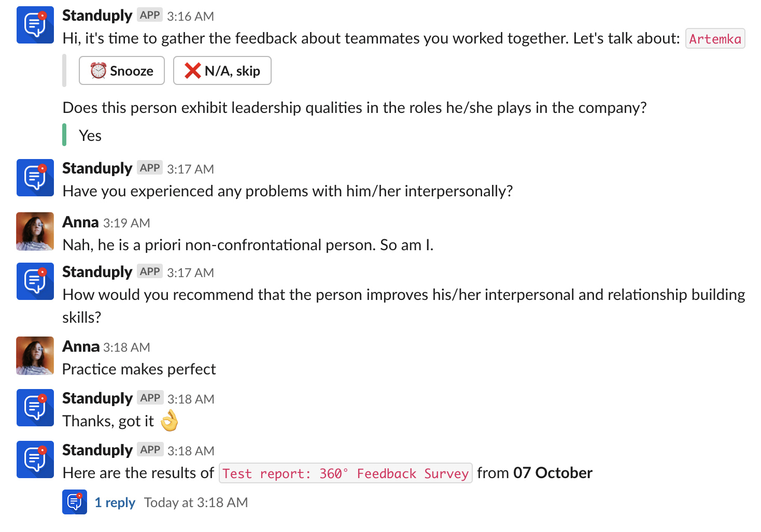Click Anna's avatar on the 3:19 AM message

click(35, 232)
